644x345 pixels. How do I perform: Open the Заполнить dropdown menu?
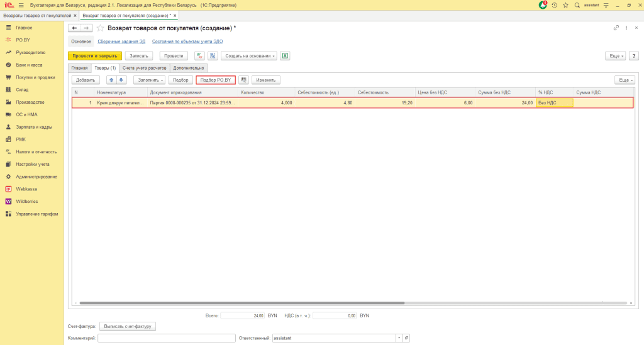click(x=149, y=80)
